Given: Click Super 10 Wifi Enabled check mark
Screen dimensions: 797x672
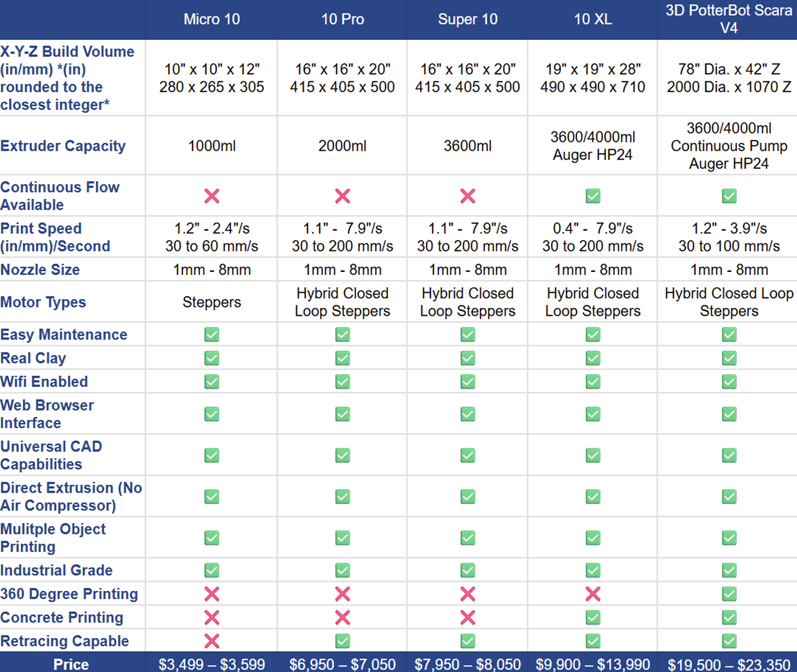Looking at the screenshot, I should (468, 382).
